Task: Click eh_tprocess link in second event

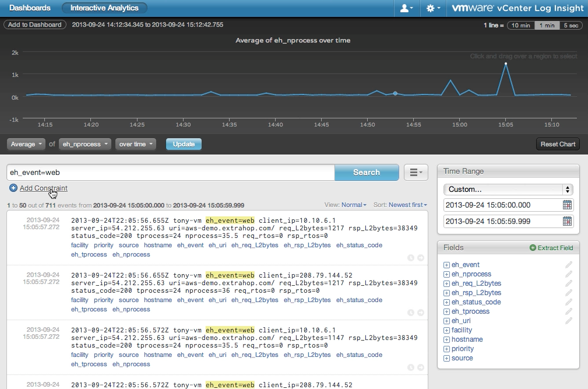Action: click(89, 309)
